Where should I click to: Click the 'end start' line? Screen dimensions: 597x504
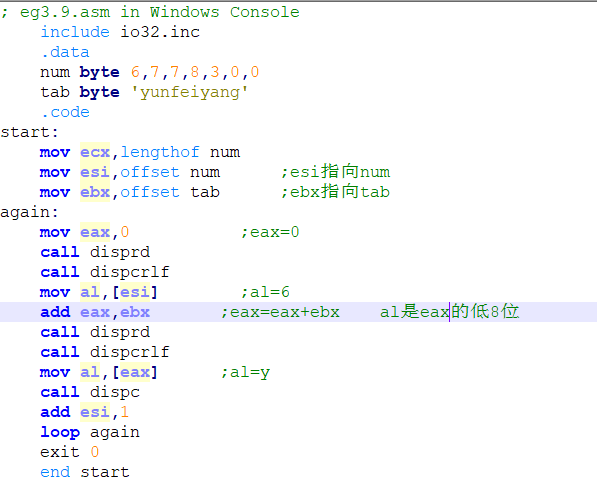[x=85, y=472]
